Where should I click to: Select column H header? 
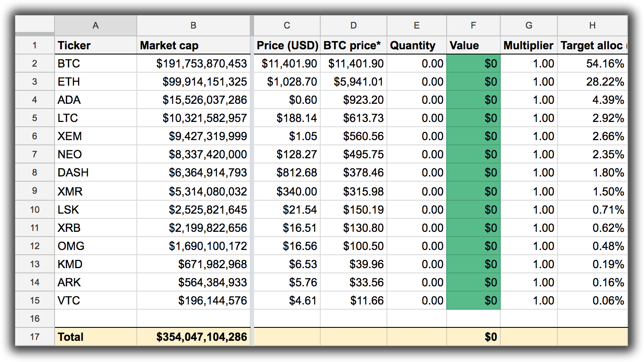[592, 26]
